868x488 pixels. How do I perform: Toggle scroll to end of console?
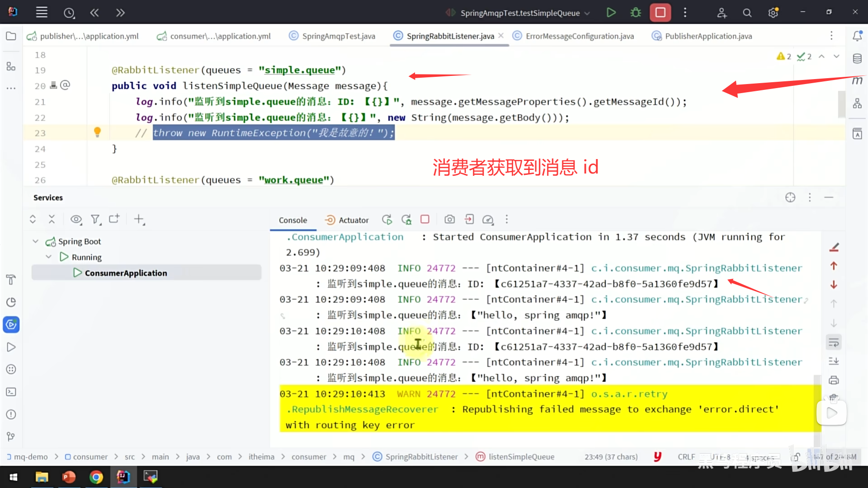tap(834, 361)
